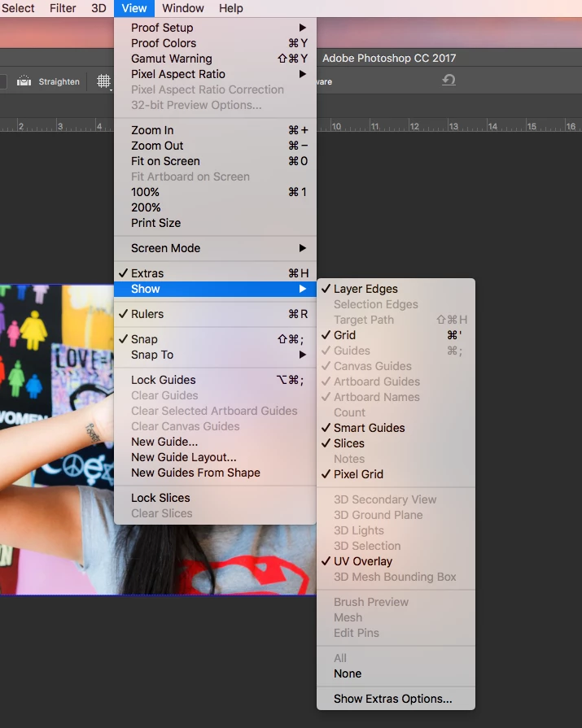This screenshot has width=582, height=728.
Task: Choose Proof Colors
Action: point(215,43)
